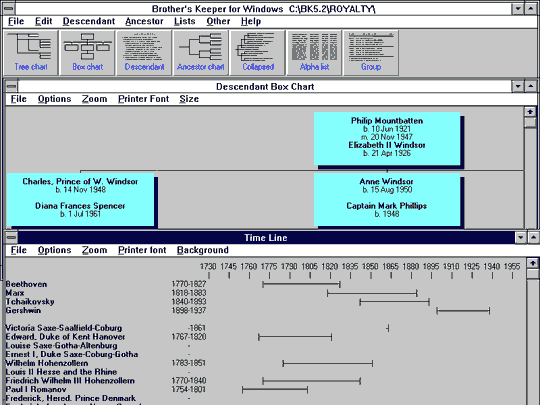Open control menu box of Time Line window

pos(11,237)
